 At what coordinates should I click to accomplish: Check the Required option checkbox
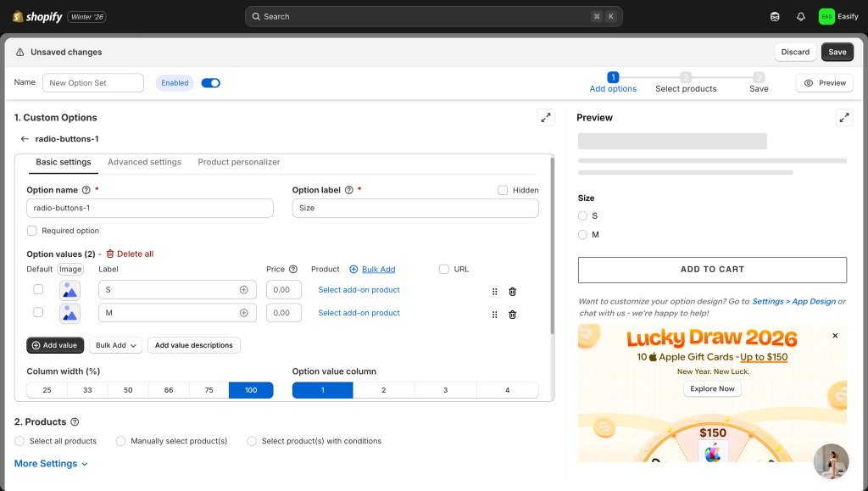coord(32,231)
